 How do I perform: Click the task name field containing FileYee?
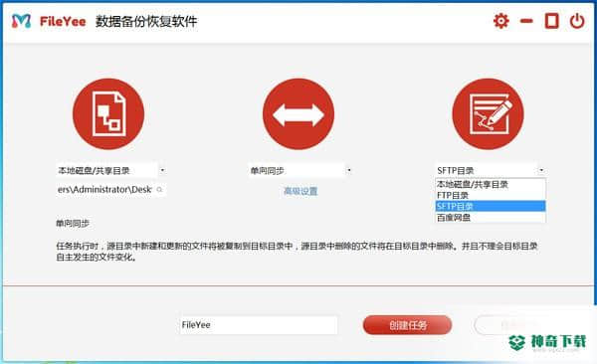coord(259,325)
